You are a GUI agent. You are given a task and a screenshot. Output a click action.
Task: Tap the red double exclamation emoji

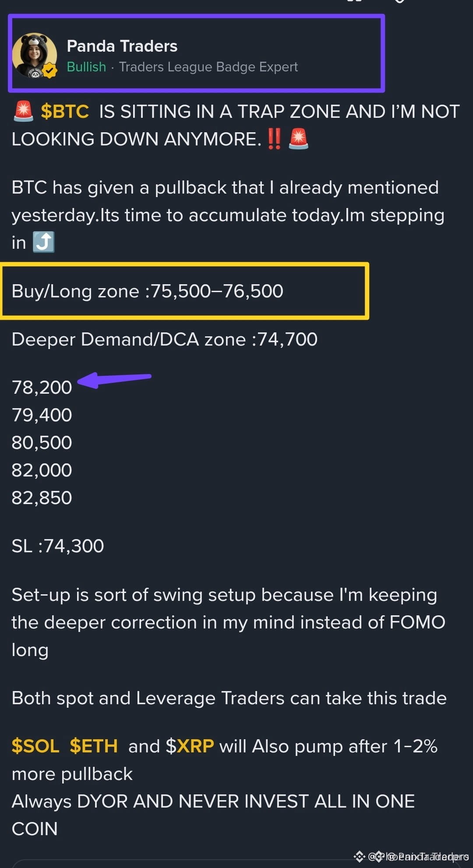point(274,139)
